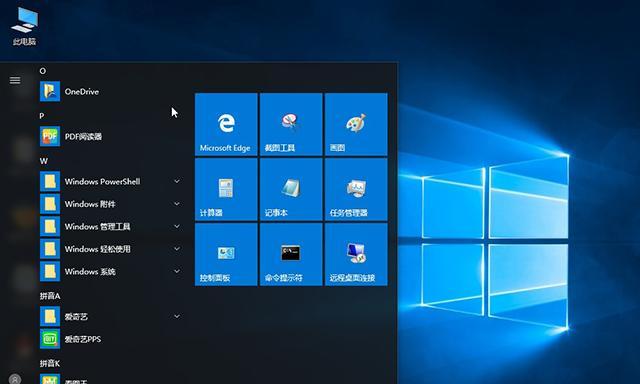Select the Windows PowerShell label

(x=102, y=182)
